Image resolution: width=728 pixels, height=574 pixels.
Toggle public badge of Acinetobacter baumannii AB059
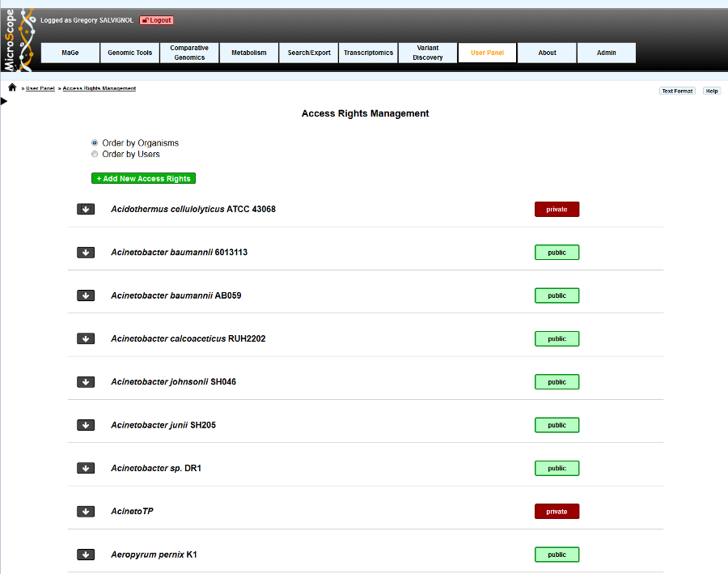click(557, 296)
